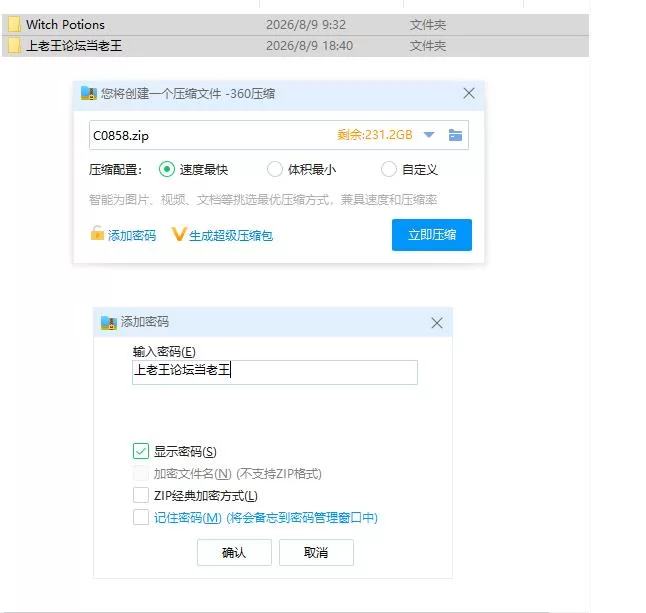
Task: Click the Witch Potions folder icon
Action: point(14,24)
